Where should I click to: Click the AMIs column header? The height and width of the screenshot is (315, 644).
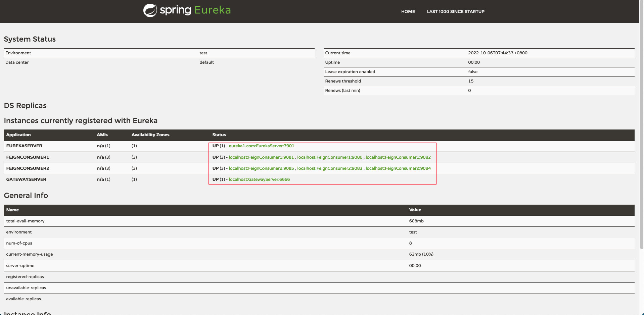pos(102,135)
